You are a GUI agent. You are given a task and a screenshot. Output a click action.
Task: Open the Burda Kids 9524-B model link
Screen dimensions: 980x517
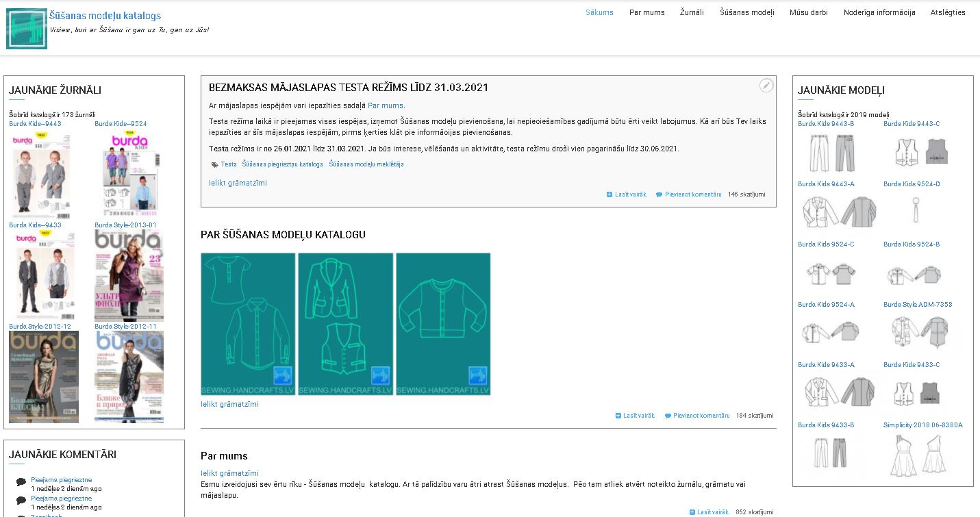point(912,244)
